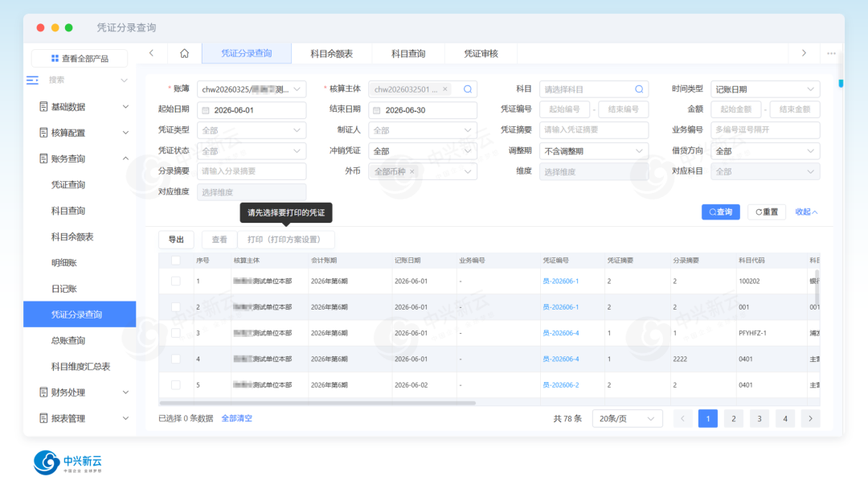Remove the 全部币种 tag in 外币

411,171
